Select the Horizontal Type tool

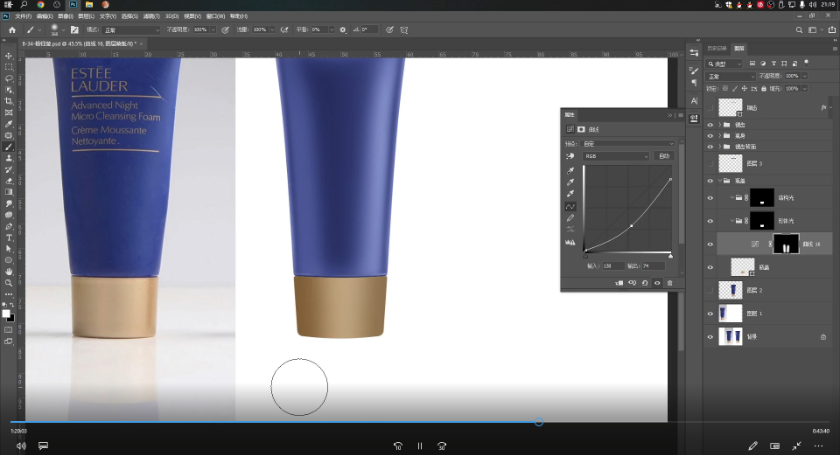click(x=9, y=237)
